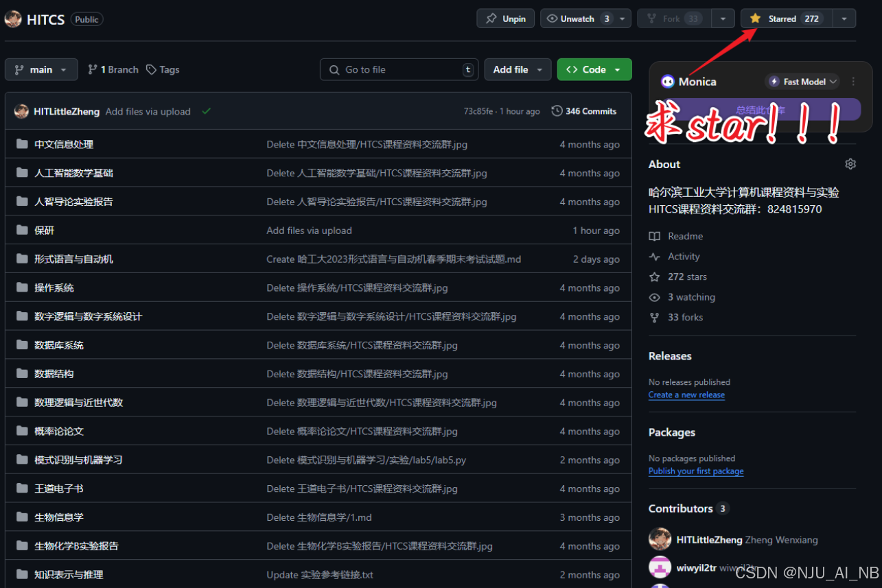Click the Releases heading link
Image resolution: width=882 pixels, height=588 pixels.
tap(670, 356)
